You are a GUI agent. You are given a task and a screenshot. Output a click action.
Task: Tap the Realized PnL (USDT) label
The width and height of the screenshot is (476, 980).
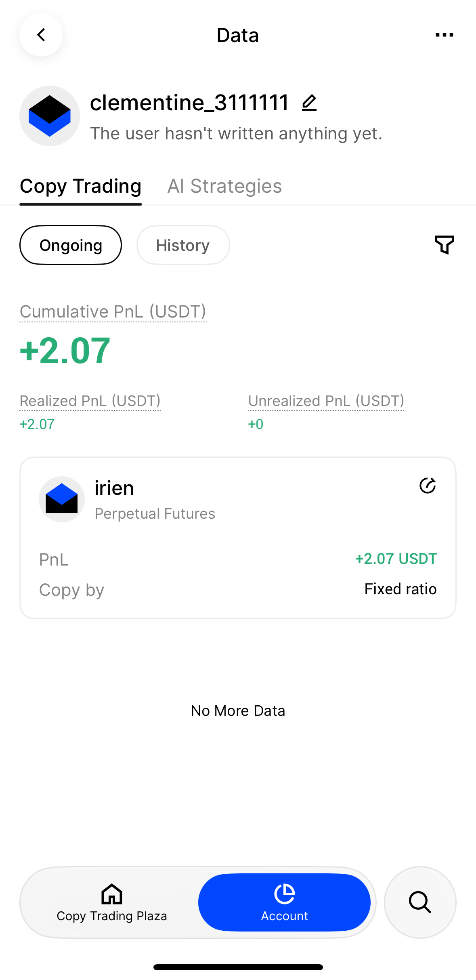tap(90, 401)
